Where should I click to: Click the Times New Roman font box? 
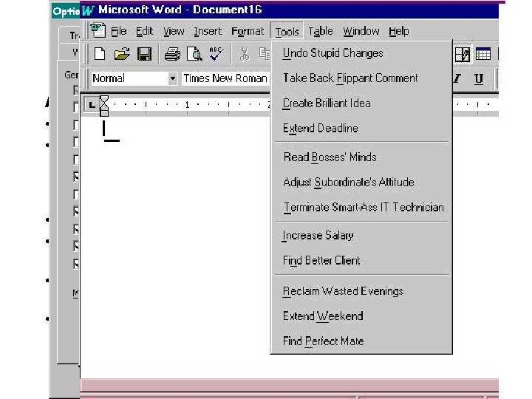pyautogui.click(x=226, y=78)
